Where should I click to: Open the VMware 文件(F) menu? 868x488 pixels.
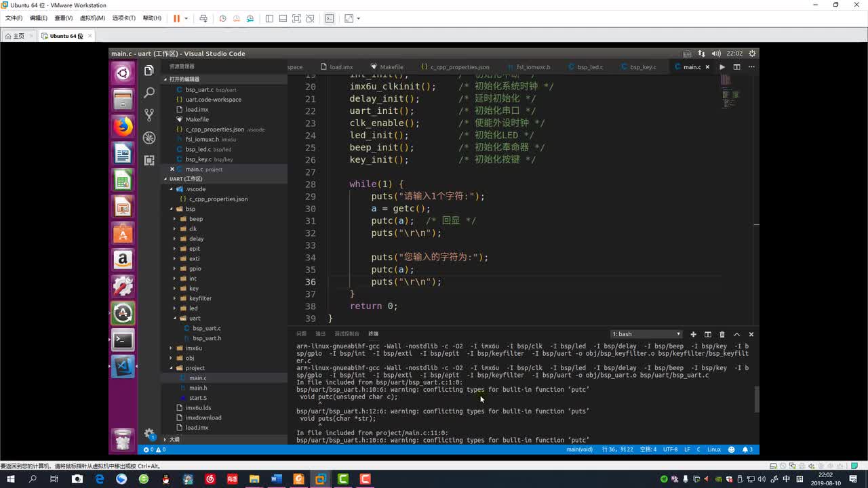click(14, 18)
